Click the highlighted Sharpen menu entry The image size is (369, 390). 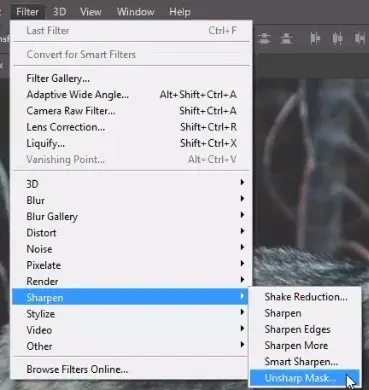coord(131,297)
